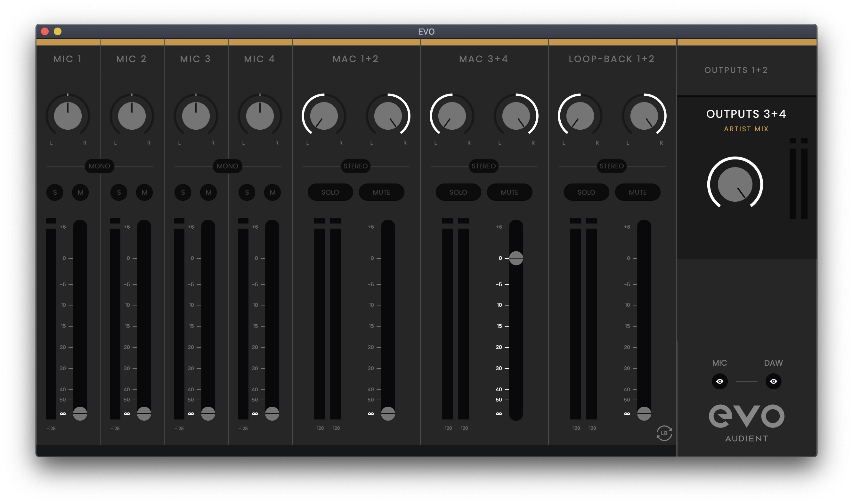The height and width of the screenshot is (504, 853).
Task: Click the MIC 3 fader handle
Action: pyautogui.click(x=208, y=414)
